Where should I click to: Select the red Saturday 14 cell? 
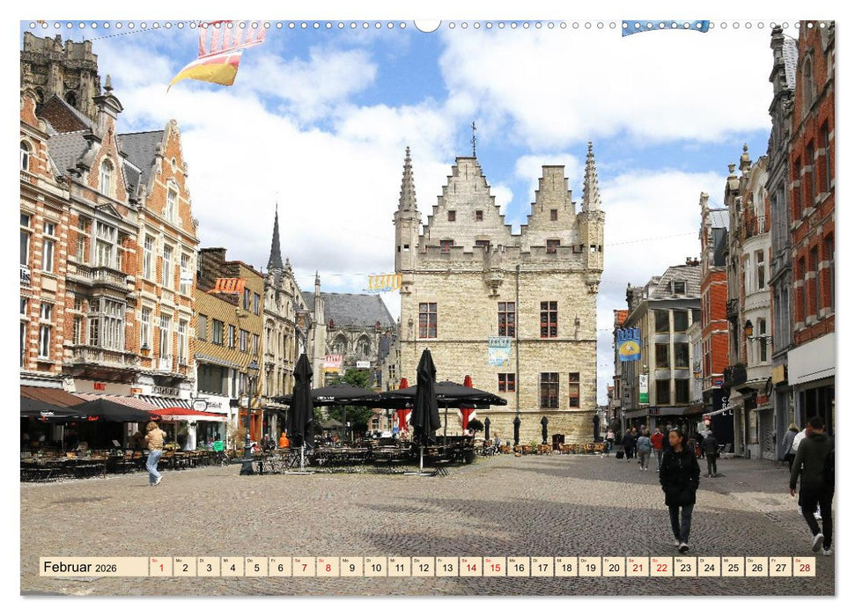coord(471,569)
